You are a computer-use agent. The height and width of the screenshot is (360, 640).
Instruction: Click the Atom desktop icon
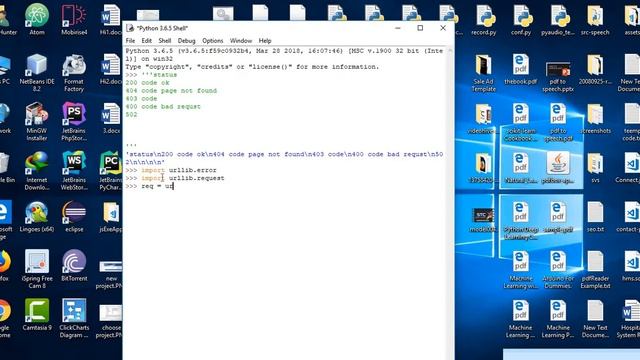click(37, 19)
